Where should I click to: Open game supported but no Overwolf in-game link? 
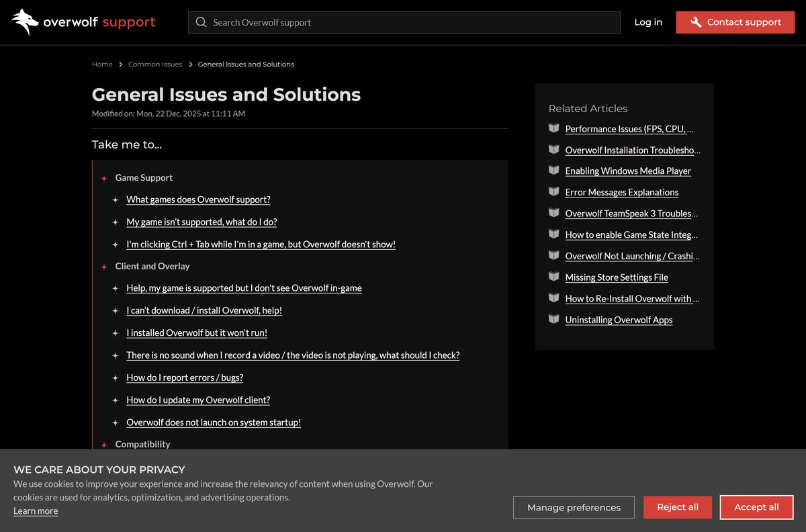[244, 288]
